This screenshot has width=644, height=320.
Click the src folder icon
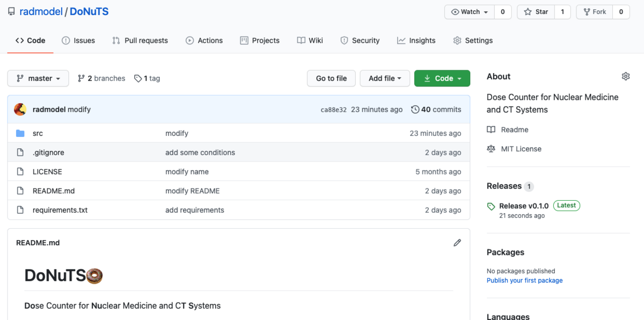click(20, 133)
